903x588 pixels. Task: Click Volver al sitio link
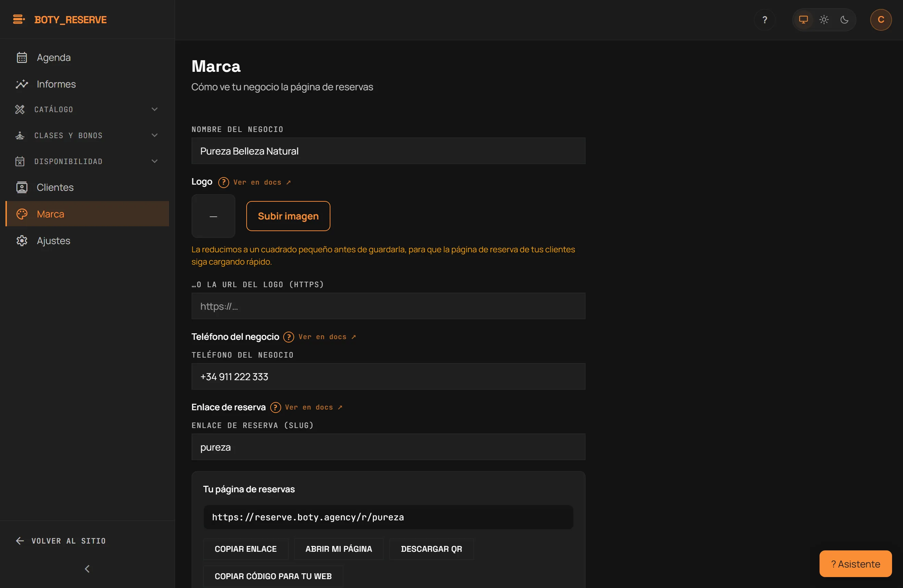click(61, 541)
